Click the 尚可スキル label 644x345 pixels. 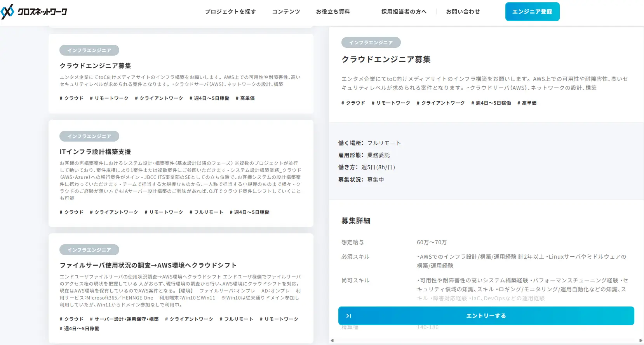(x=355, y=280)
